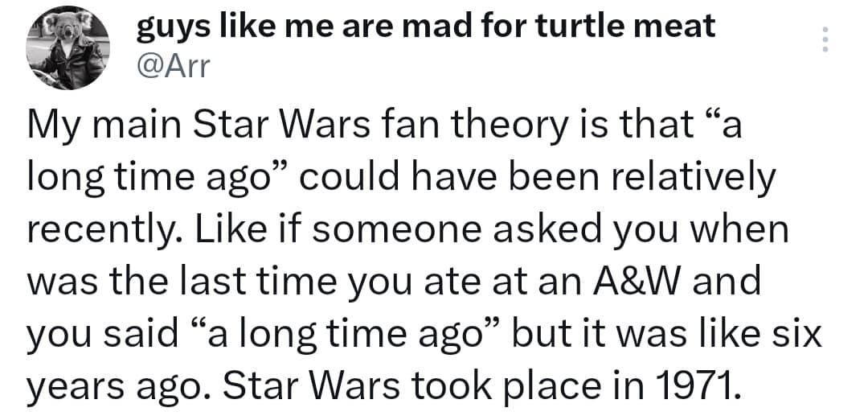Click the koala profile avatar
The width and height of the screenshot is (868, 416).
[x=67, y=47]
